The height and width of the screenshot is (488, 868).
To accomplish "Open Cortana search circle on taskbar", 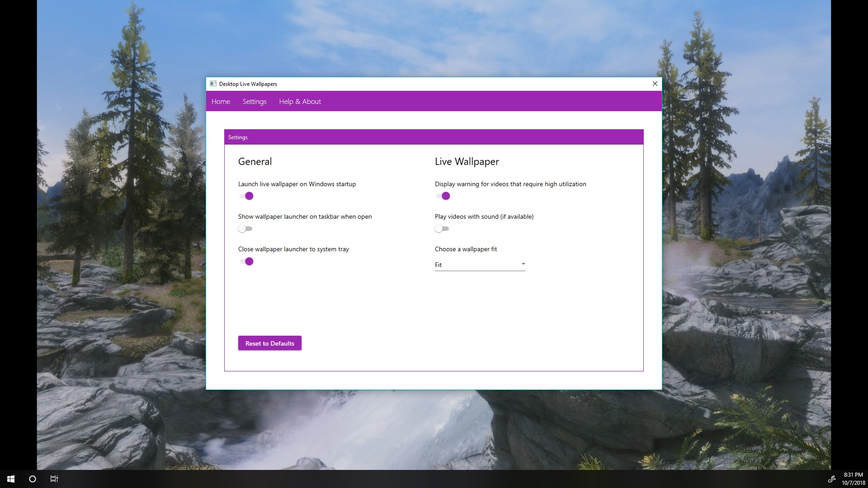I will (x=33, y=479).
